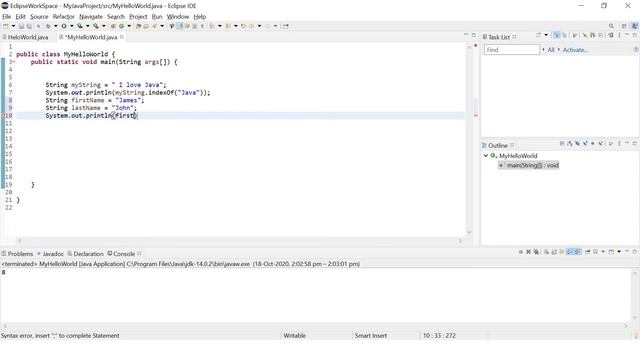Open the Run dropdown arrow
This screenshot has width=640, height=360.
coord(71,26)
